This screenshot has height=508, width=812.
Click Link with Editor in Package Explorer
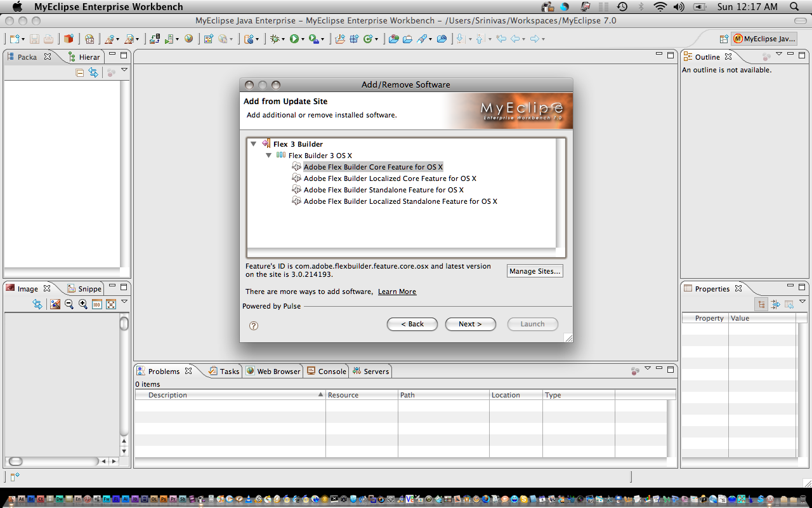tap(93, 72)
